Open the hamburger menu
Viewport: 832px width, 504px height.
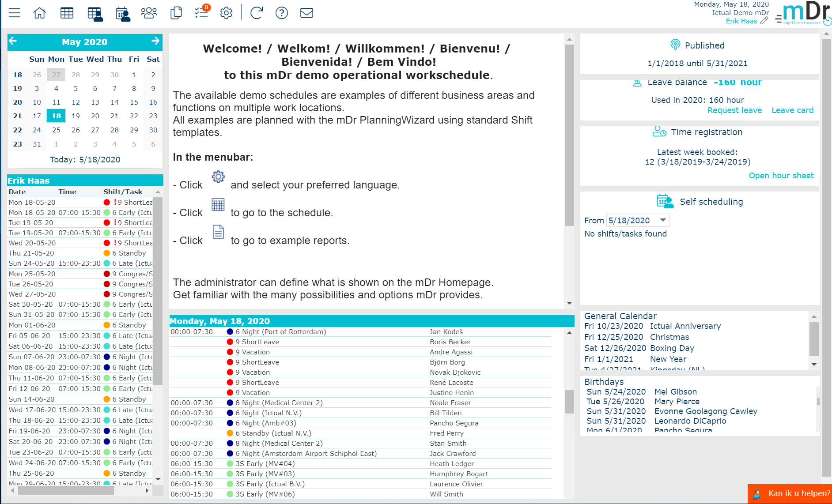[15, 13]
